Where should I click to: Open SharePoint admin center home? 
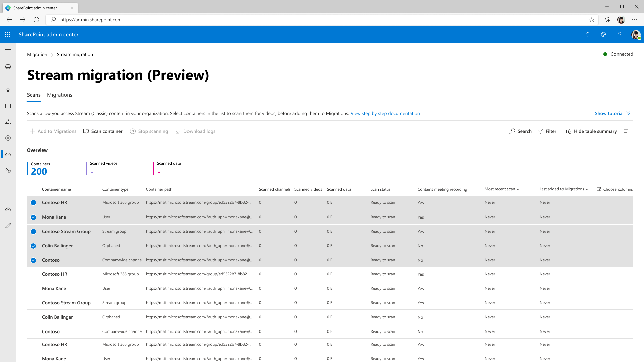(x=8, y=90)
